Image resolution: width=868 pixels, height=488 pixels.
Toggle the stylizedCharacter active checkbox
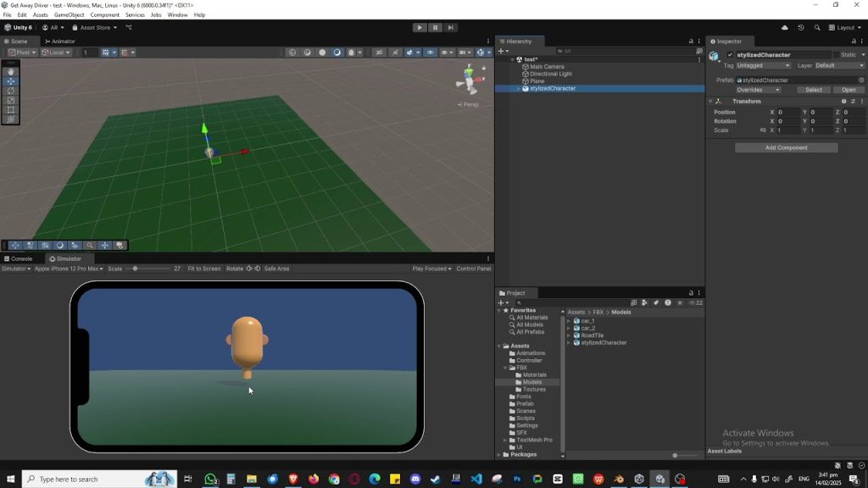[730, 55]
